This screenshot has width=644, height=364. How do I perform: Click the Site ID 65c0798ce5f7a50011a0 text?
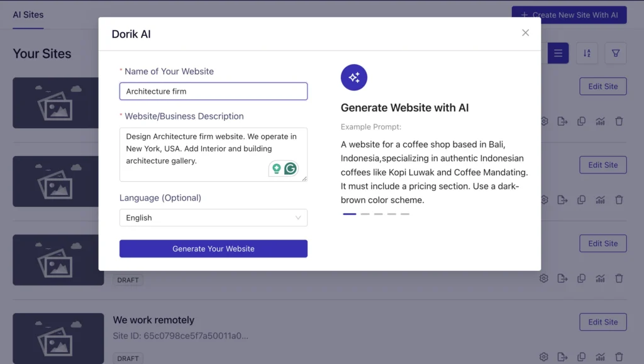pyautogui.click(x=180, y=336)
